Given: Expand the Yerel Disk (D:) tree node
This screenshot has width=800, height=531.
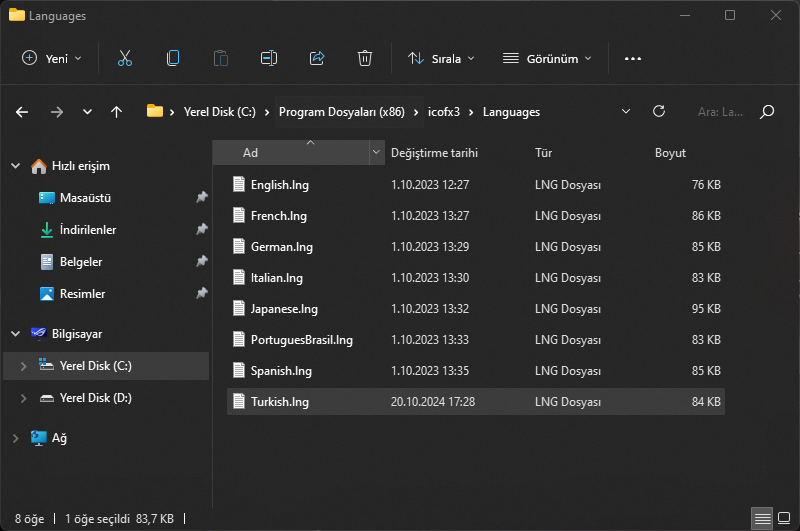Looking at the screenshot, I should [24, 398].
